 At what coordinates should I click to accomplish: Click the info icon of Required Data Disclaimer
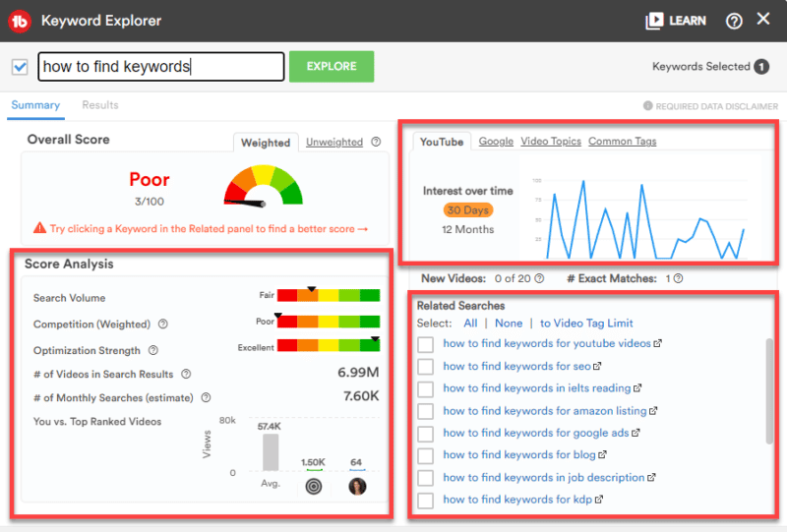[648, 106]
